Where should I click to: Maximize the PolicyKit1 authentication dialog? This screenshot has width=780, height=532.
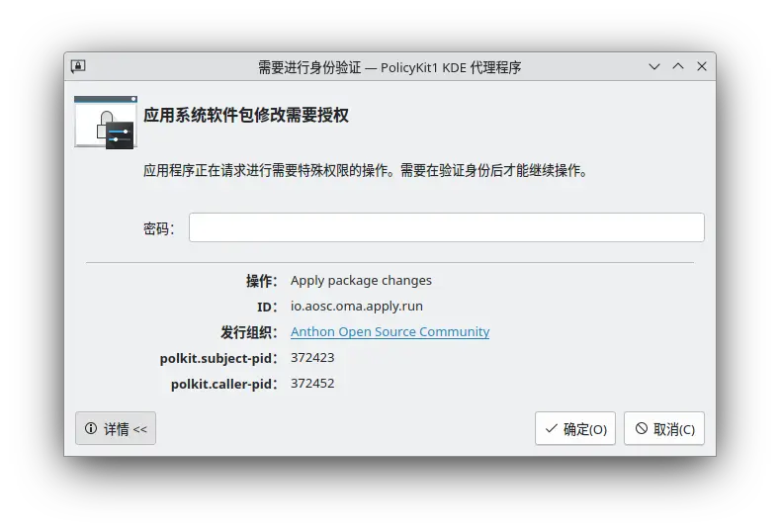678,67
